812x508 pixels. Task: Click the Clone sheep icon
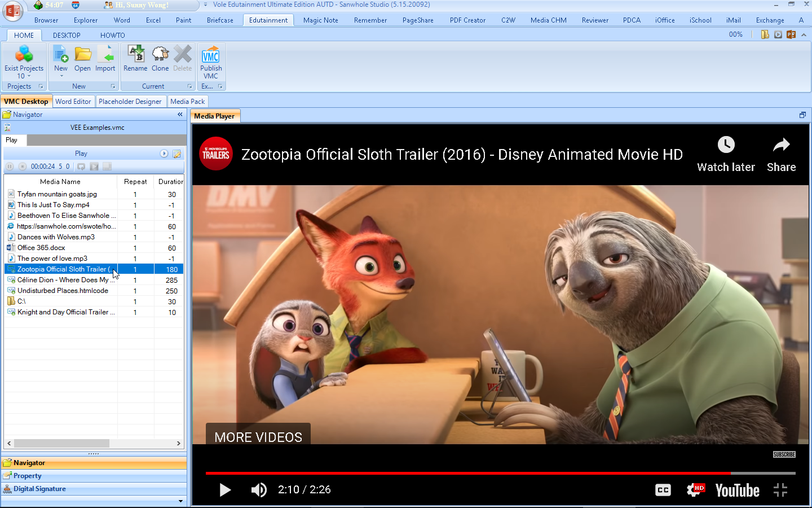coord(160,55)
